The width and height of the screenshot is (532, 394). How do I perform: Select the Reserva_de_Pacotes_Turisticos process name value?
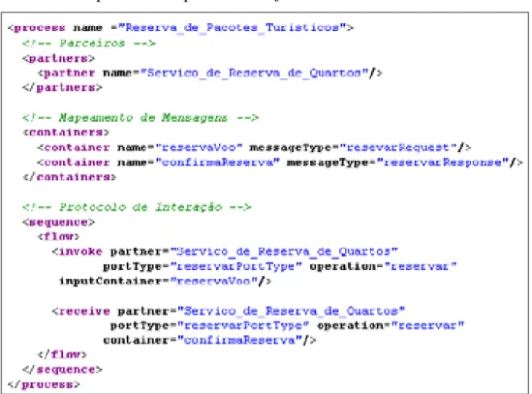point(233,27)
